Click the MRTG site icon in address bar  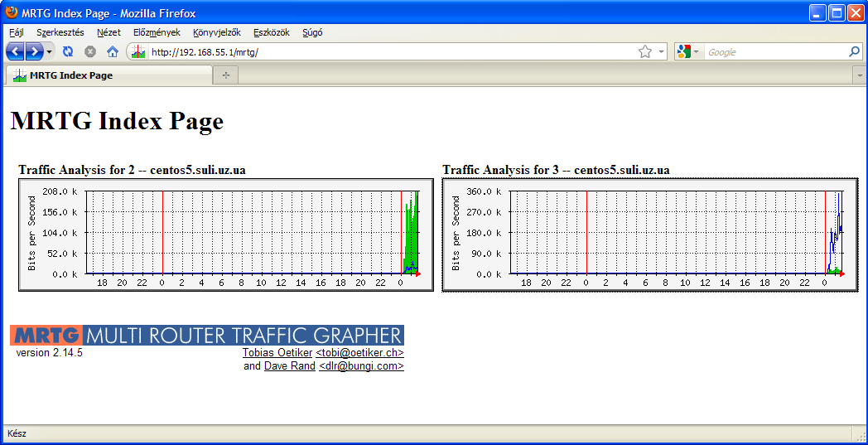138,51
